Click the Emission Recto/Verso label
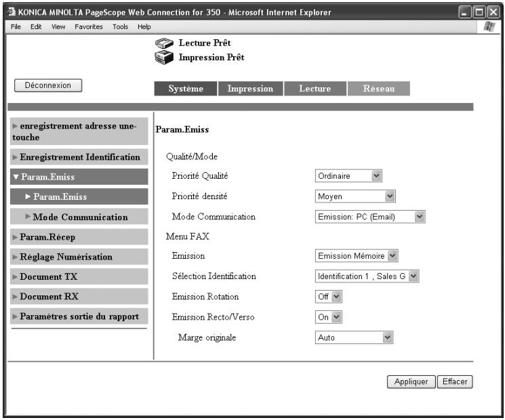 point(214,317)
